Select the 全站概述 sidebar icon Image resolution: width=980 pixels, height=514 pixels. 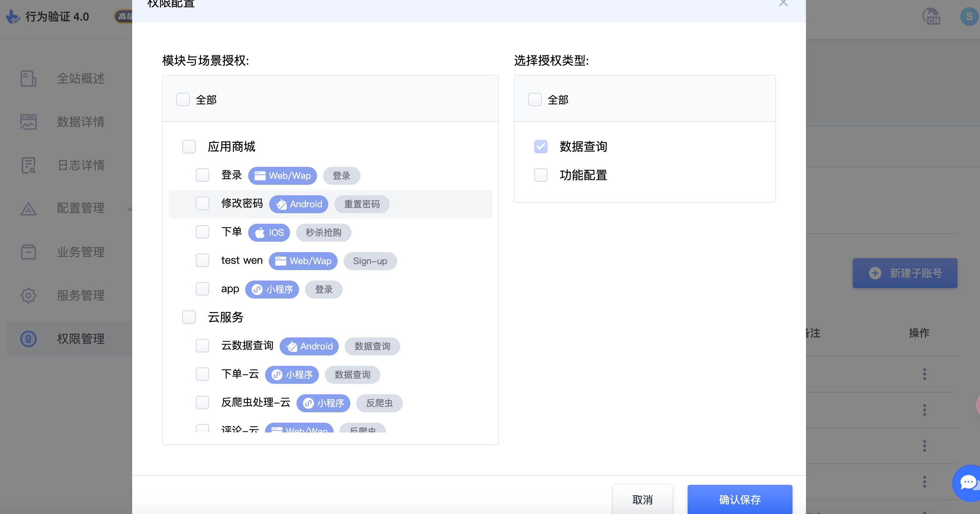click(x=28, y=79)
